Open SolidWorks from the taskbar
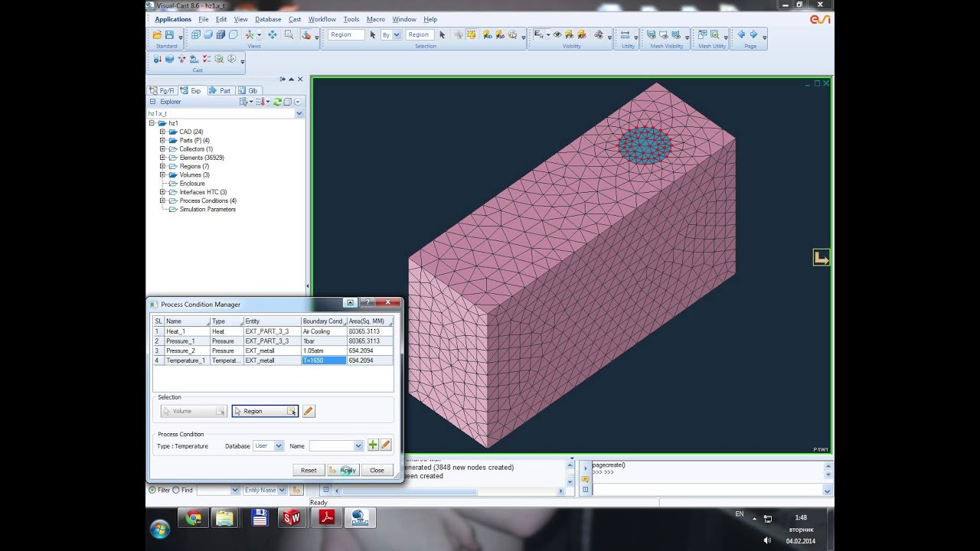This screenshot has height=551, width=980. [292, 518]
